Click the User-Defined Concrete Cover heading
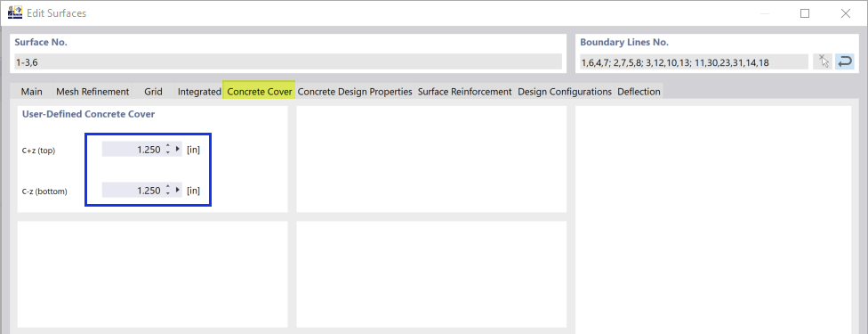 pos(89,114)
